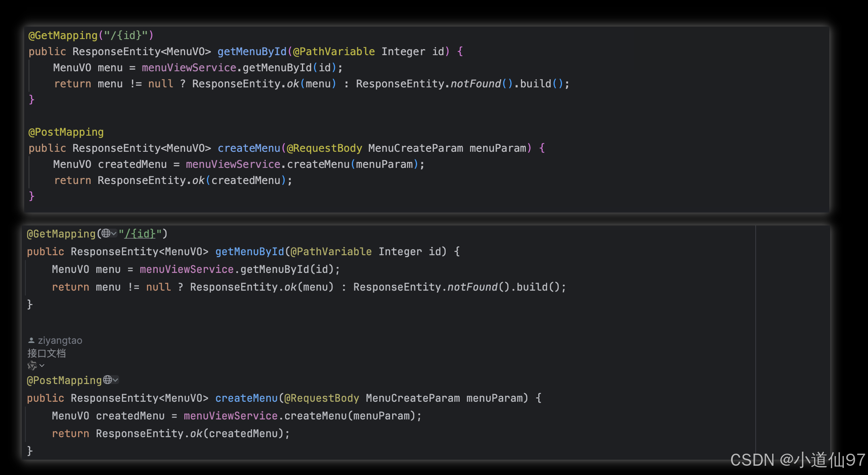Click the user icon beside ziyangtao
This screenshot has height=475, width=868.
pos(31,341)
